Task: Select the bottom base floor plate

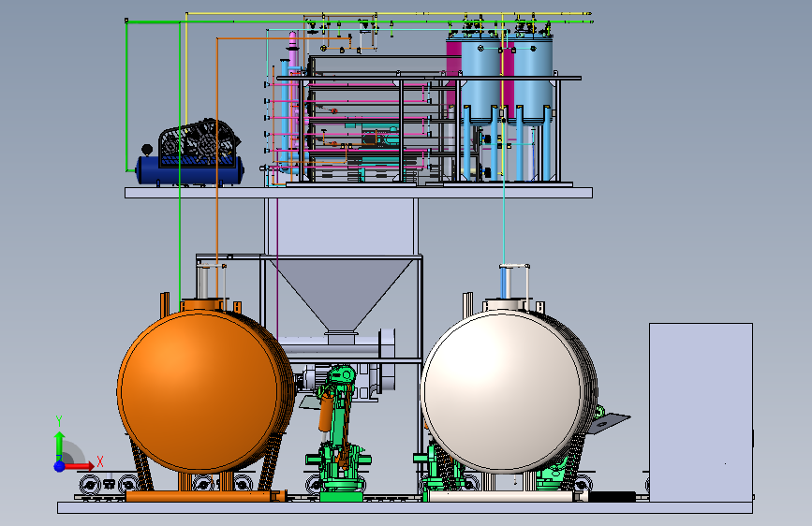Action: click(405, 507)
